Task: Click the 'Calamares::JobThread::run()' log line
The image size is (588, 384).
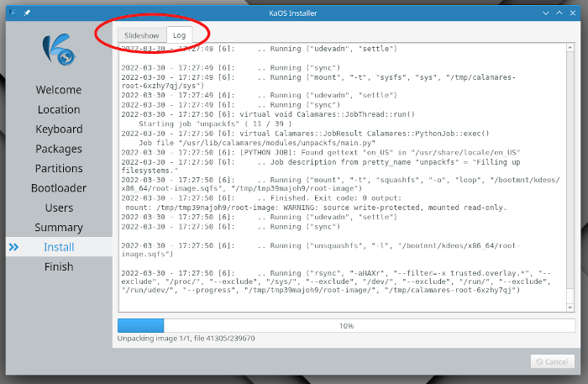Action: pyautogui.click(x=268, y=114)
